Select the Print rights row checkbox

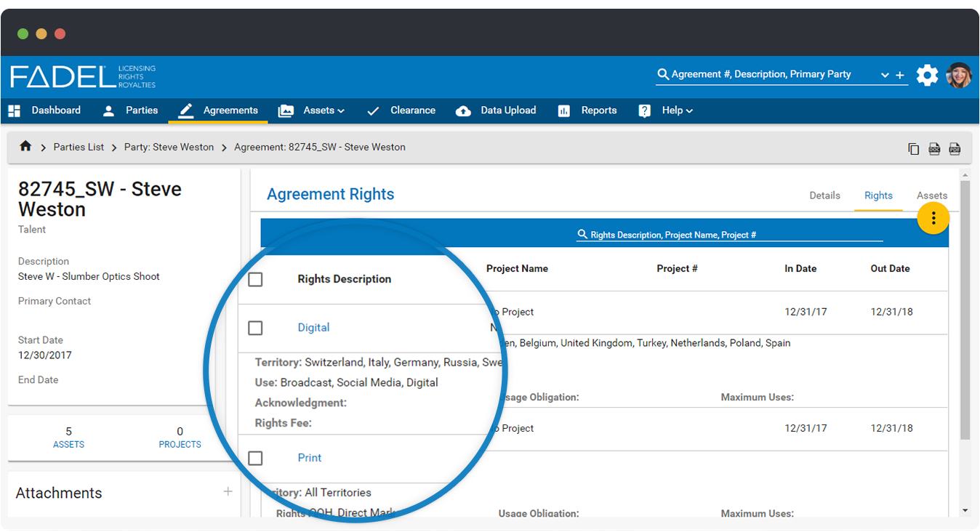click(255, 458)
